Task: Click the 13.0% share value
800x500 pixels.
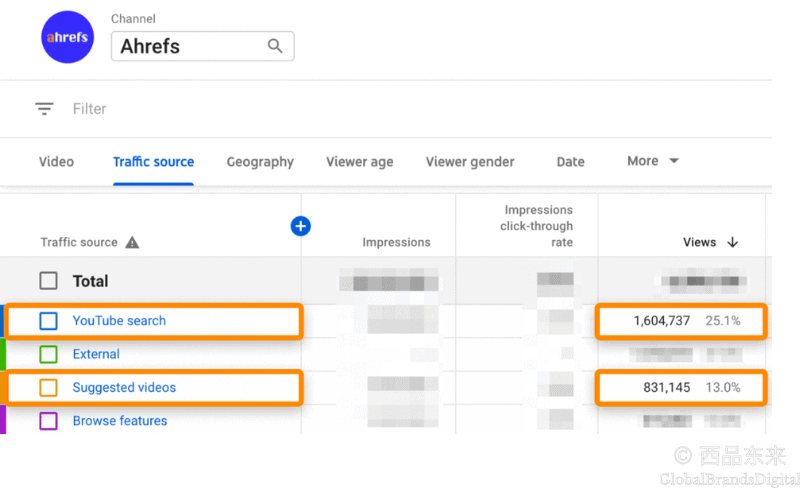Action: (x=722, y=388)
